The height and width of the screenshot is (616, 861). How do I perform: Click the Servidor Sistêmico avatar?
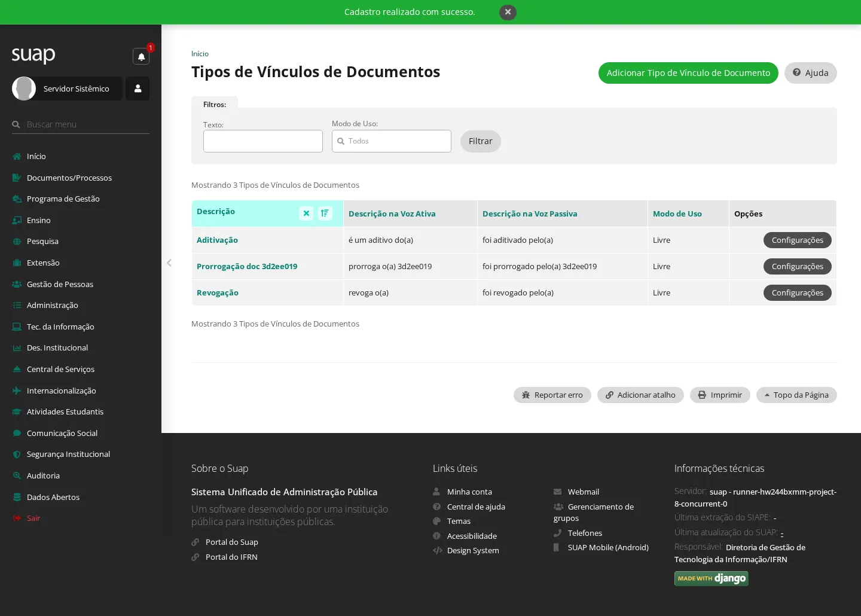click(x=24, y=89)
